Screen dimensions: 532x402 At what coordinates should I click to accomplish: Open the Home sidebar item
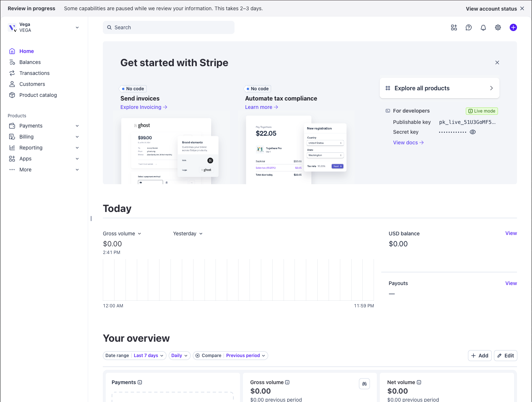click(x=26, y=51)
